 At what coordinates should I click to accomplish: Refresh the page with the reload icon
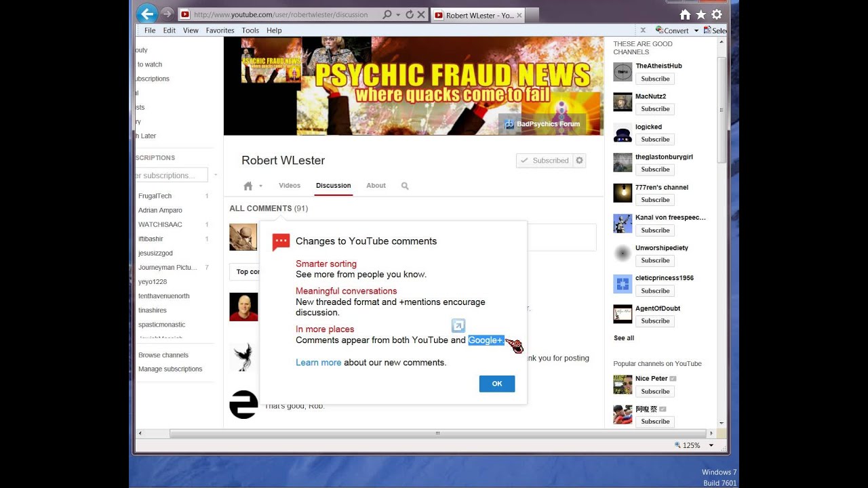pos(410,14)
